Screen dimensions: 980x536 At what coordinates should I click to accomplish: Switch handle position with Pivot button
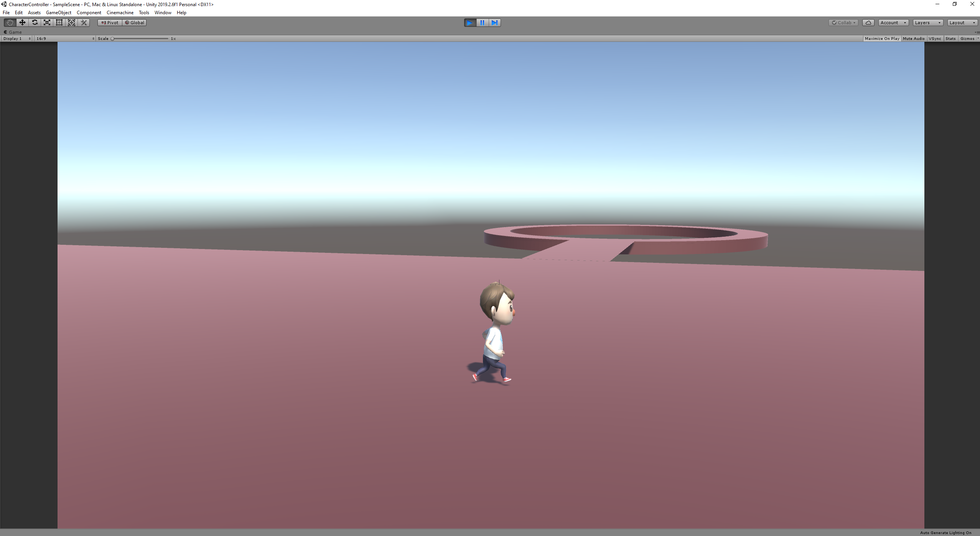coord(110,23)
